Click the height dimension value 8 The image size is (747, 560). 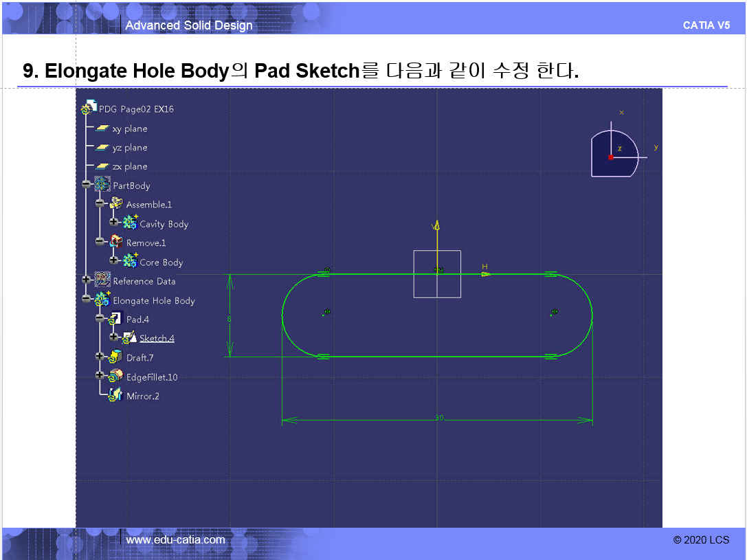229,319
